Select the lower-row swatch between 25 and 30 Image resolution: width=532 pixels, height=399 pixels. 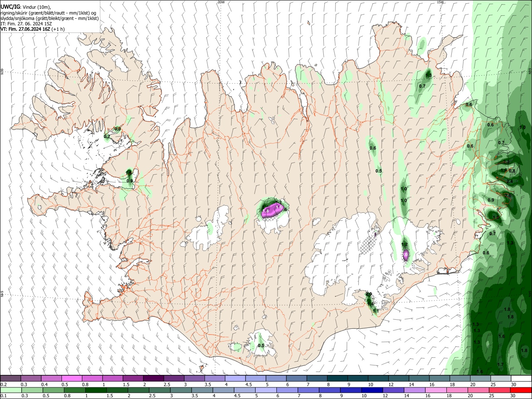tap(500, 390)
